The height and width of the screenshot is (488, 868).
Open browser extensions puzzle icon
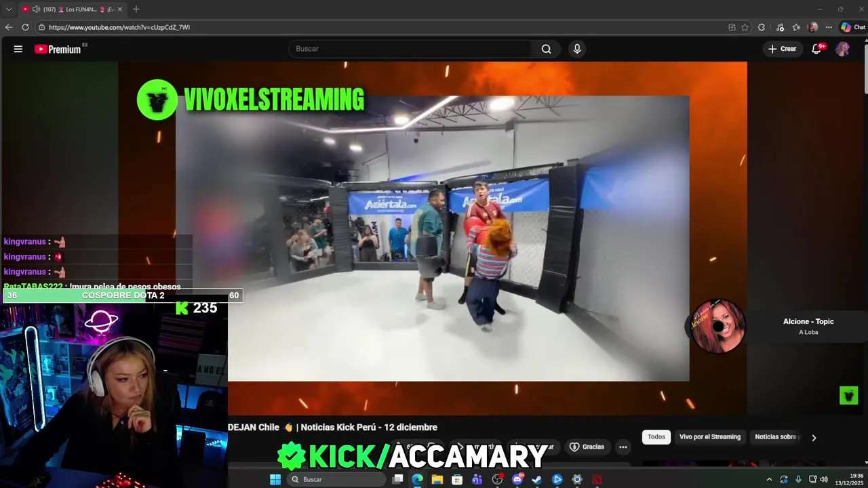(x=762, y=27)
